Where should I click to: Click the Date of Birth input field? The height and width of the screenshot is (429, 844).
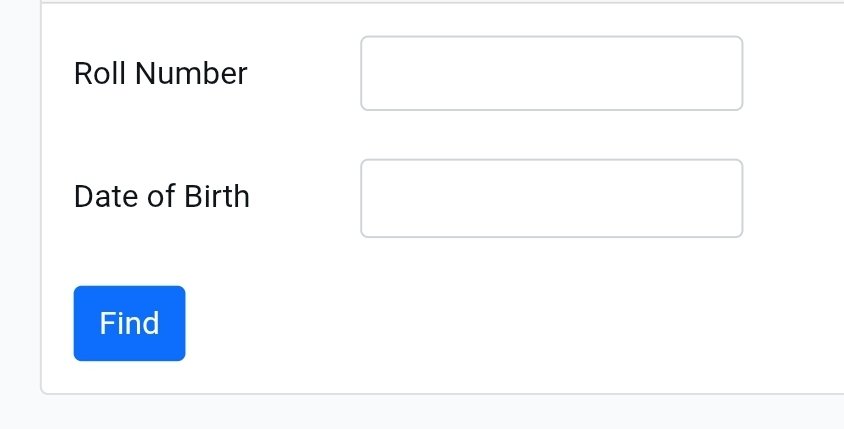[551, 198]
